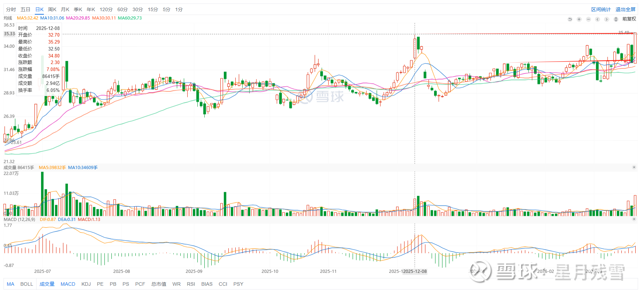The width and height of the screenshot is (644, 292).
Task: Click 退出全屏 to exit fullscreen
Action: (x=625, y=9)
